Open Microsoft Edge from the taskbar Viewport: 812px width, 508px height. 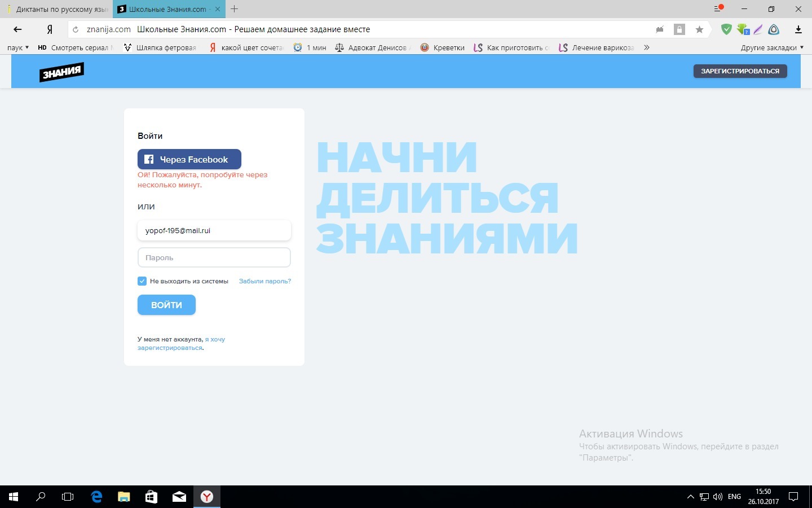[x=96, y=497]
